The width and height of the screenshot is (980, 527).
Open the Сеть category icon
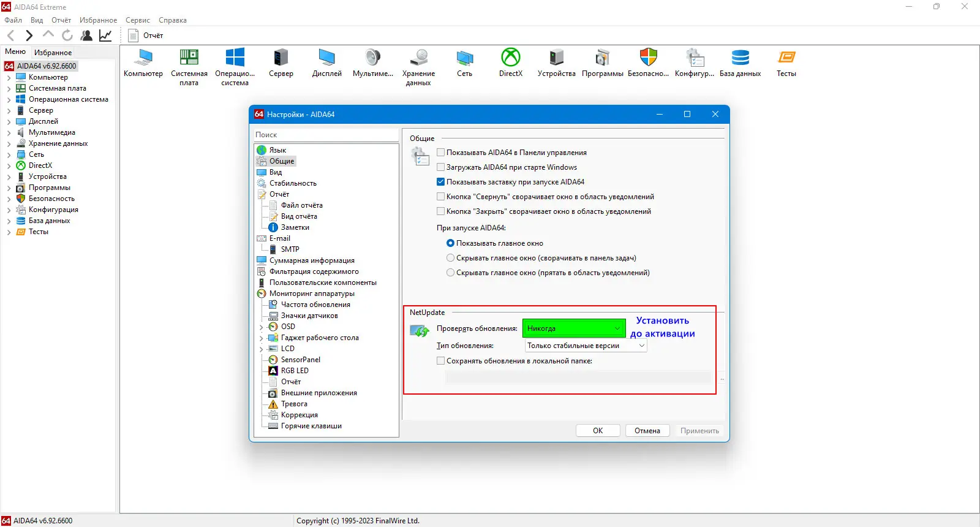[x=465, y=58]
